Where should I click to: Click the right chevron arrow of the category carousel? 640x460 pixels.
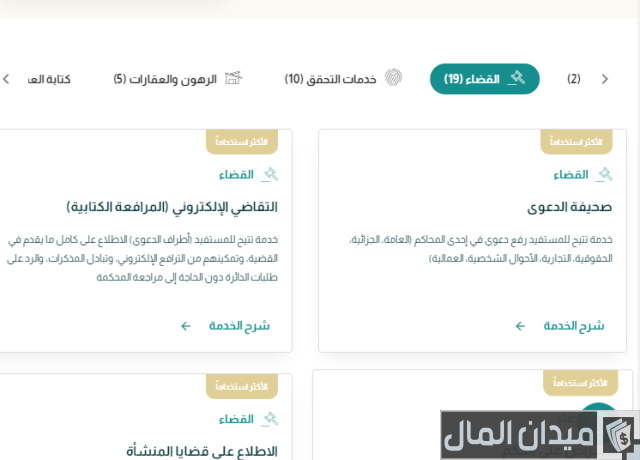coord(605,79)
